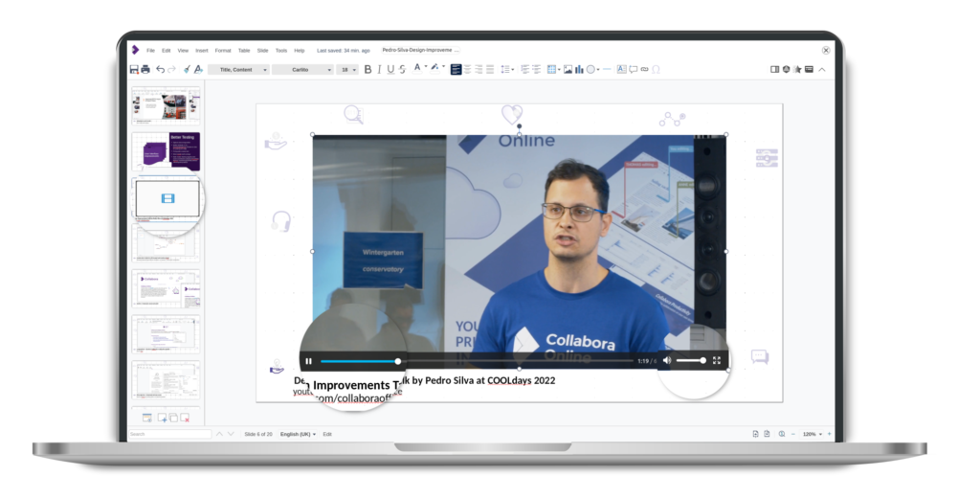
Task: Toggle center alignment
Action: (467, 69)
